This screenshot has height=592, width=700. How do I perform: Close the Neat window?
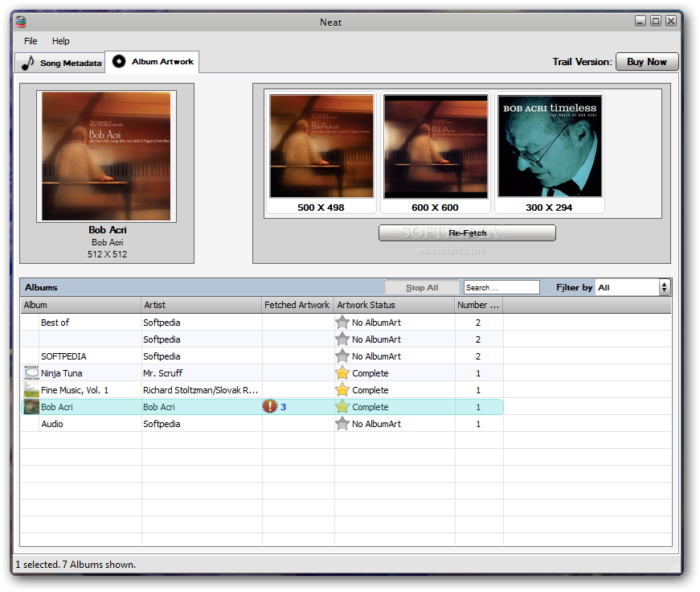pyautogui.click(x=670, y=21)
